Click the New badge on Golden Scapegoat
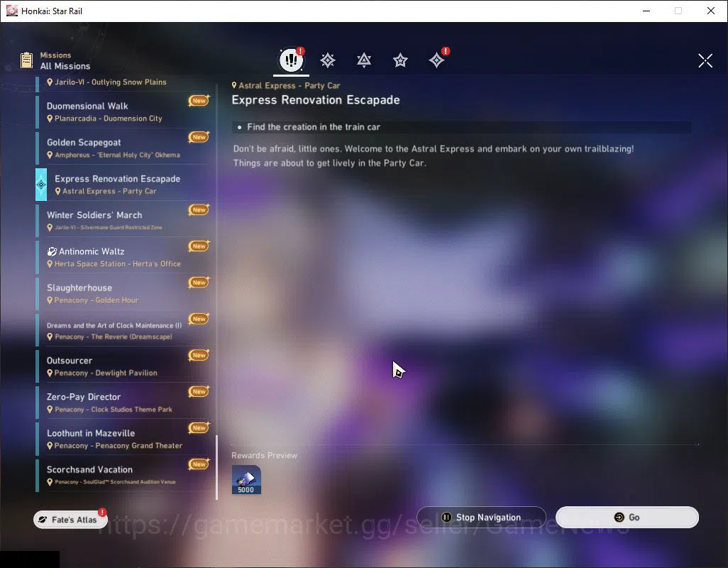 [x=199, y=137]
